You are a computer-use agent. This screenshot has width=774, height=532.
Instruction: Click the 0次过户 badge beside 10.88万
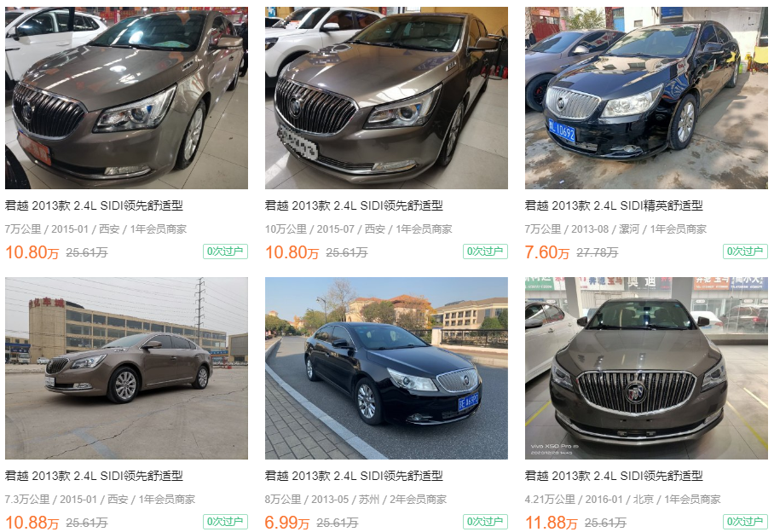[225, 522]
